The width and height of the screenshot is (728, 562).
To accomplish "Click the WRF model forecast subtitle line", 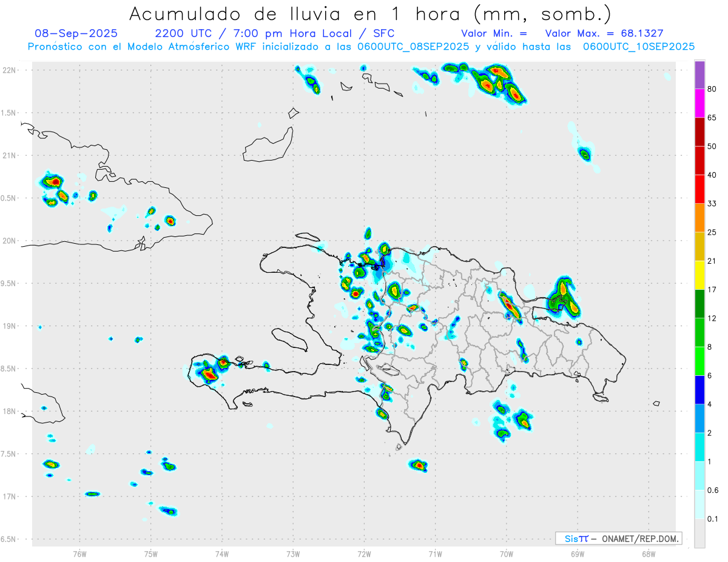I will (361, 47).
